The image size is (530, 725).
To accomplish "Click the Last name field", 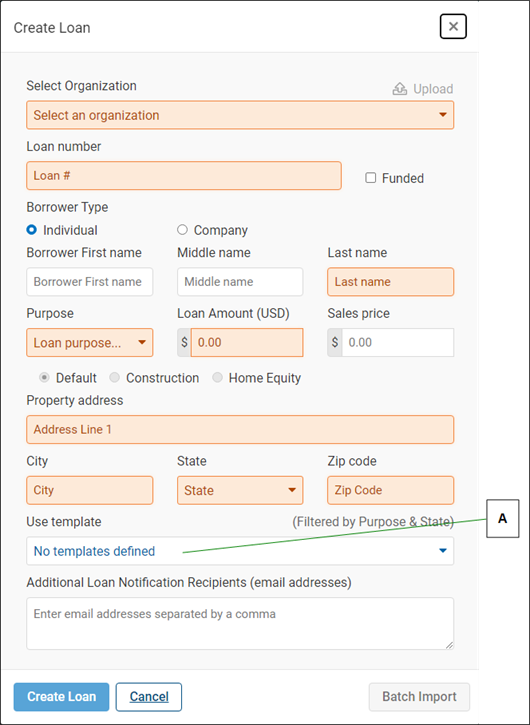I will tap(391, 282).
